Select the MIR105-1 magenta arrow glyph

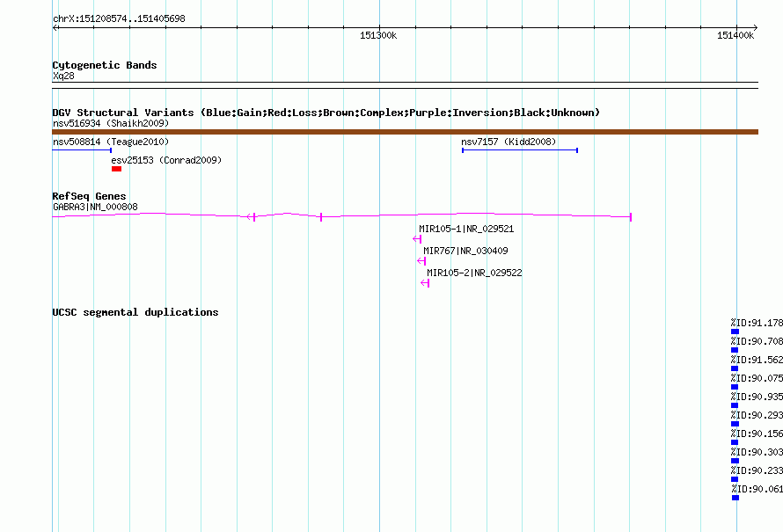[x=417, y=239]
